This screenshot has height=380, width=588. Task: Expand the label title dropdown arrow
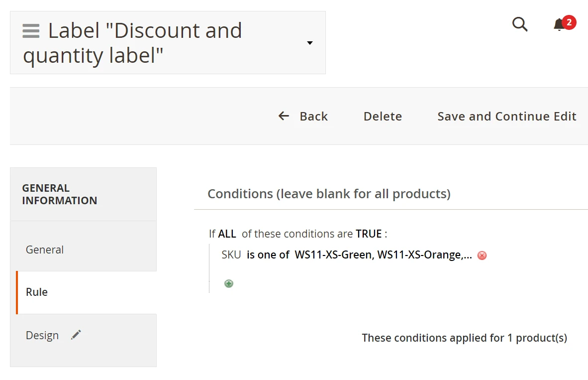pos(310,43)
